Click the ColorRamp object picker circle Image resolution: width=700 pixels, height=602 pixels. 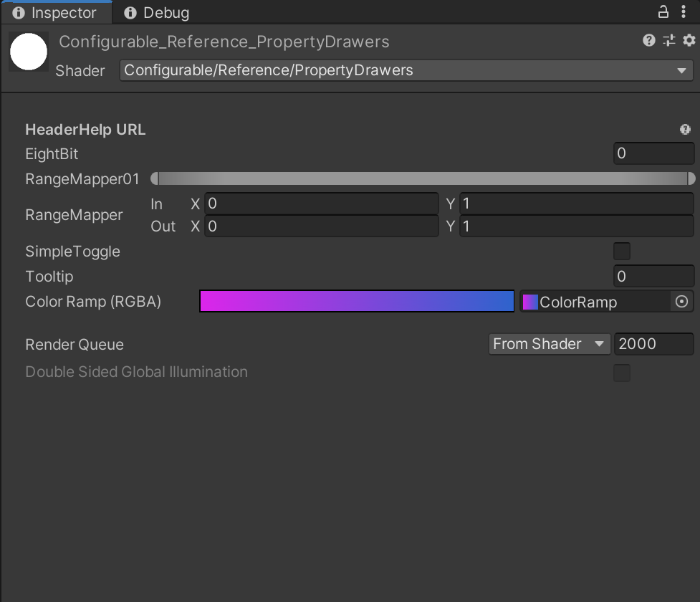coord(681,302)
